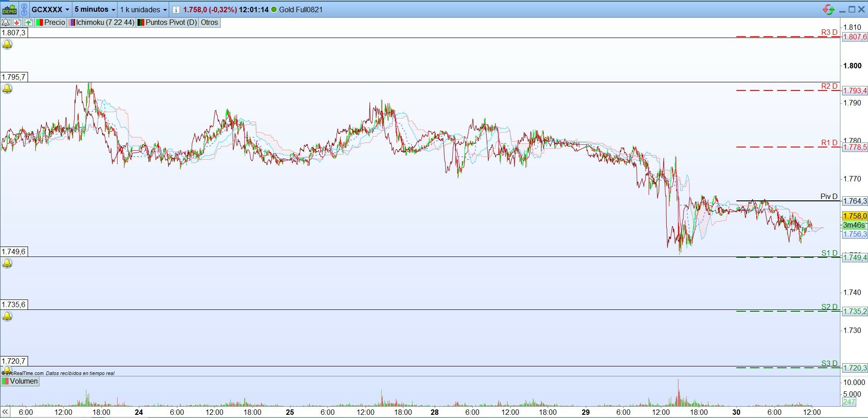
Task: Click the 12:01:14 clock in header
Action: pyautogui.click(x=254, y=9)
